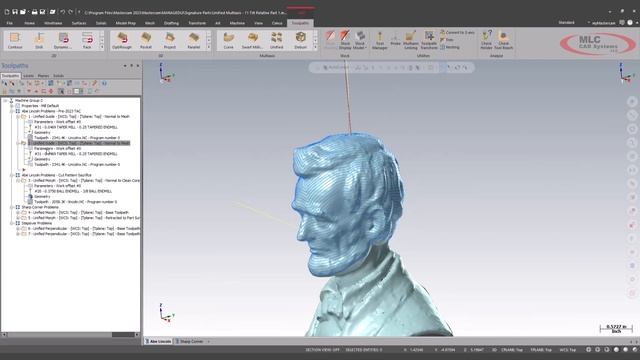Screen dimensions: 640x360
Task: Select highlighted operation 2 Unified Guide
Action: [x=79, y=143]
